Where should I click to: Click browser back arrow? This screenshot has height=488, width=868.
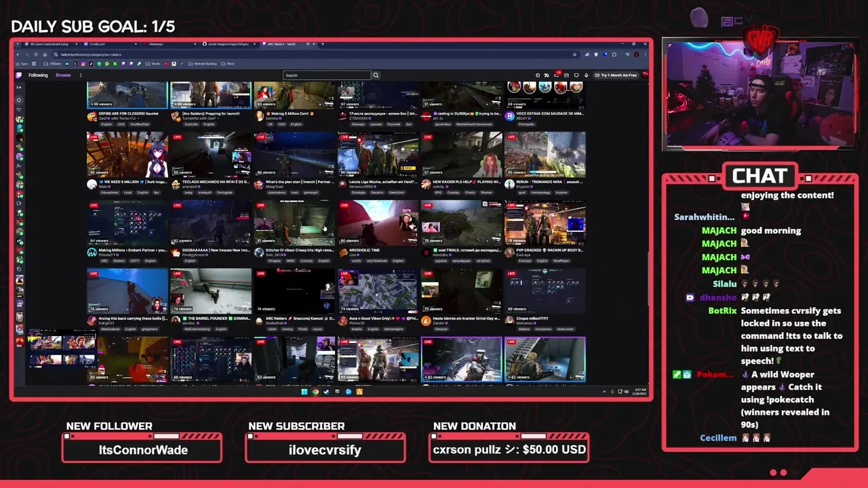18,54
